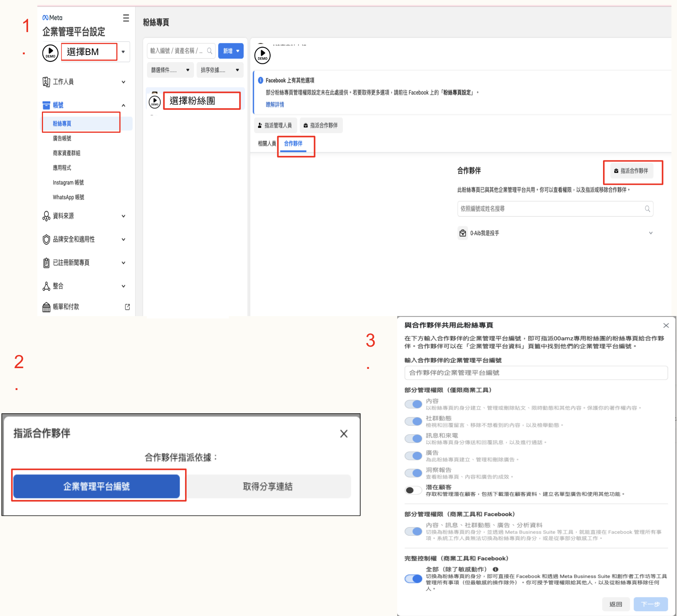
Task: Click the Meta logo
Action: 52,17
